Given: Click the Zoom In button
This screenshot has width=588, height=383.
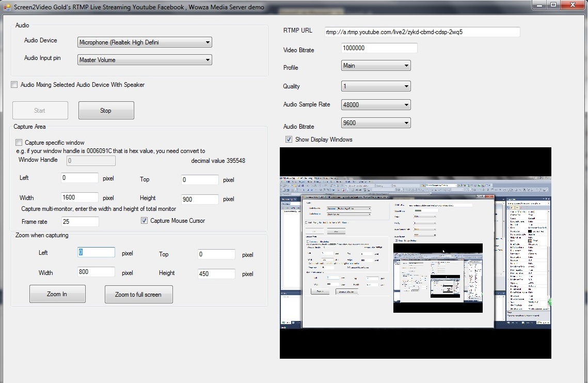Looking at the screenshot, I should [57, 294].
